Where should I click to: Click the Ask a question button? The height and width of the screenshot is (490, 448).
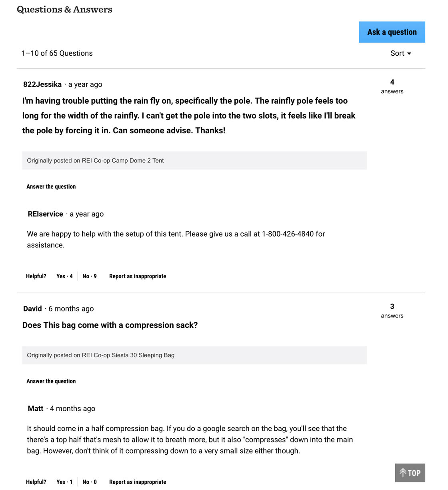[392, 32]
